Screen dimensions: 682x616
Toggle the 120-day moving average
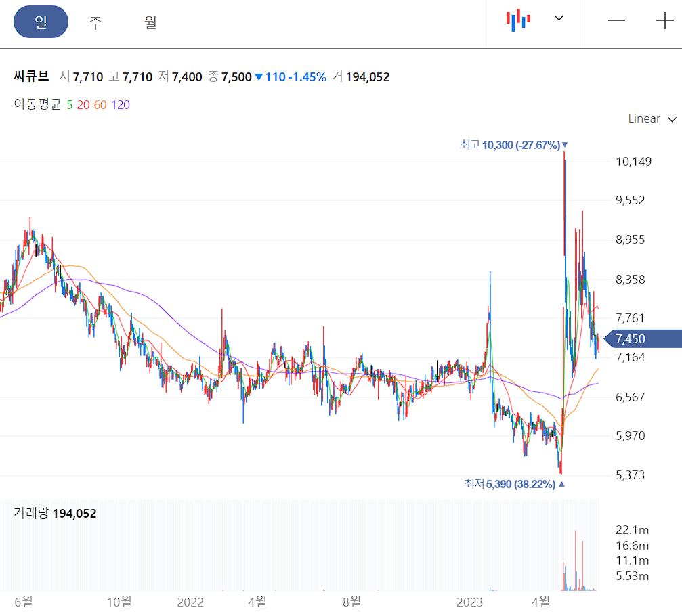tap(121, 105)
